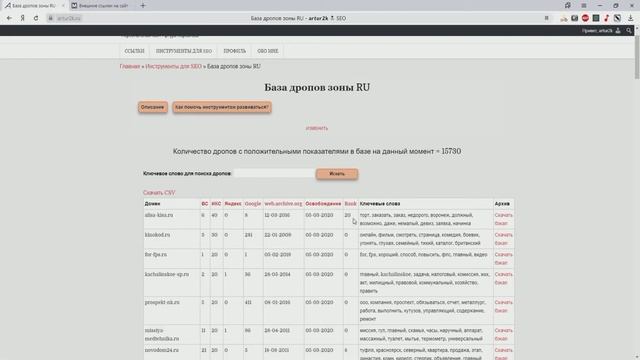The width and height of the screenshot is (640, 360).
Task: Download archive for kochulinskoe-sp.ru row
Action: pyautogui.click(x=503, y=278)
